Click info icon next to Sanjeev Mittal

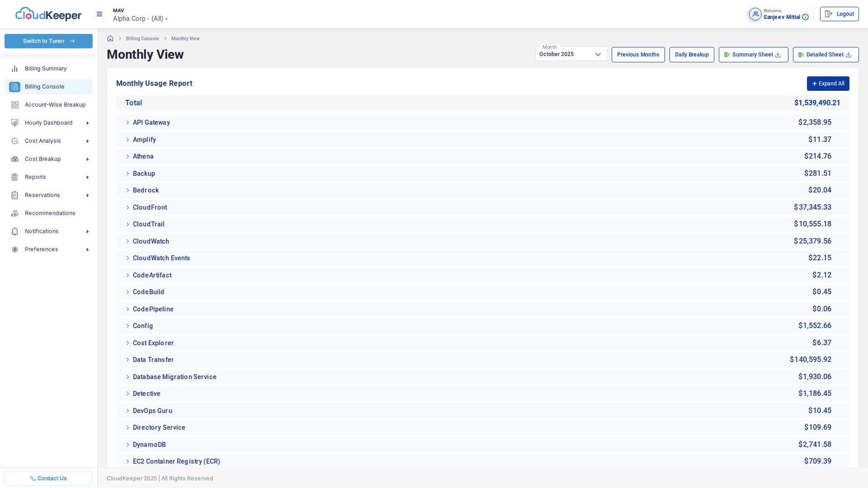pyautogui.click(x=805, y=17)
